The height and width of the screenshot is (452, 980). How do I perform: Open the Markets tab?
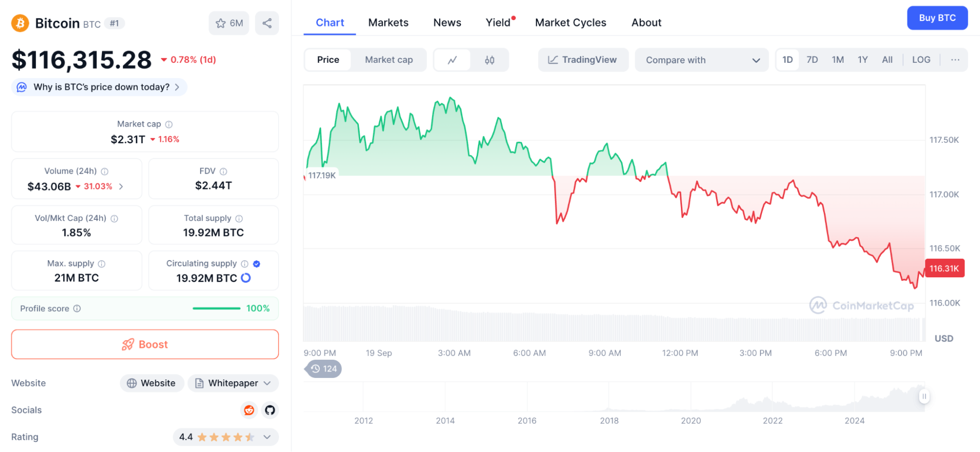(x=388, y=23)
